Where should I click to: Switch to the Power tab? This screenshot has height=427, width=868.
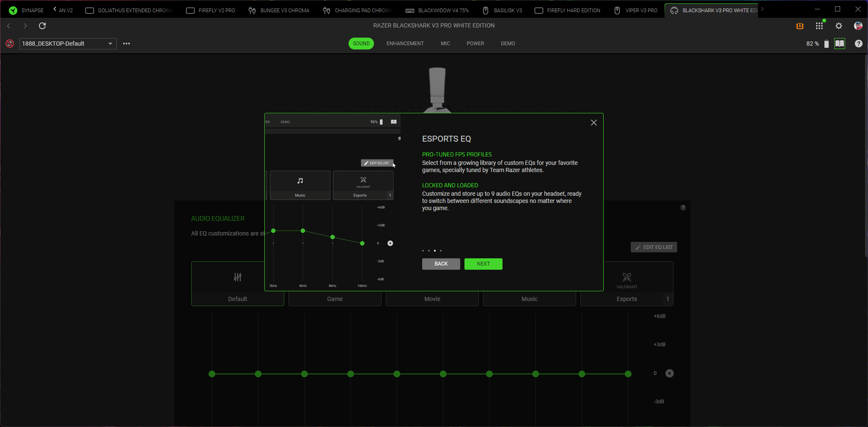pos(475,44)
